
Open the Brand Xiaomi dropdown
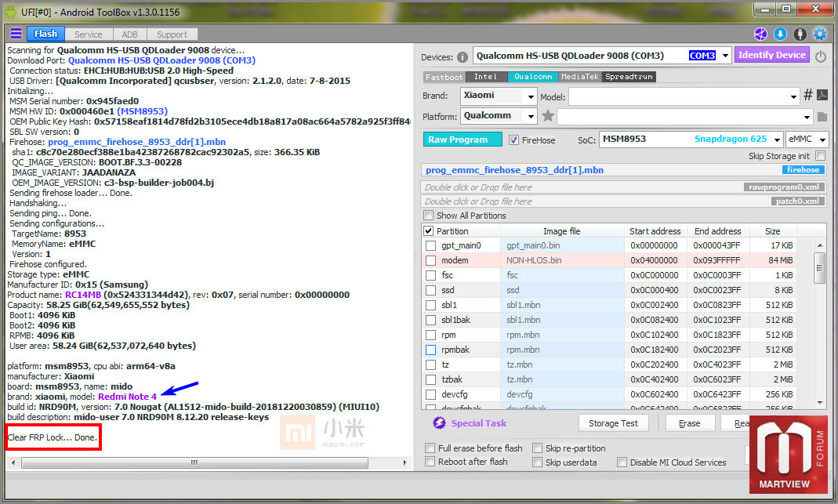coord(531,97)
